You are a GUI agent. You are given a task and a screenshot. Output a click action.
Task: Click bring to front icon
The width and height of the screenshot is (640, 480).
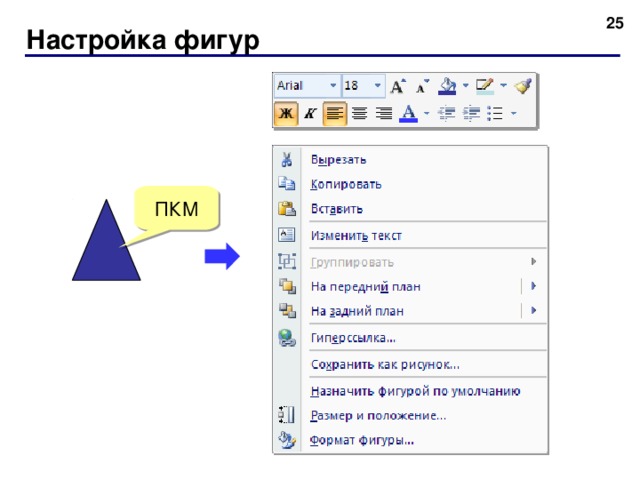tap(287, 286)
